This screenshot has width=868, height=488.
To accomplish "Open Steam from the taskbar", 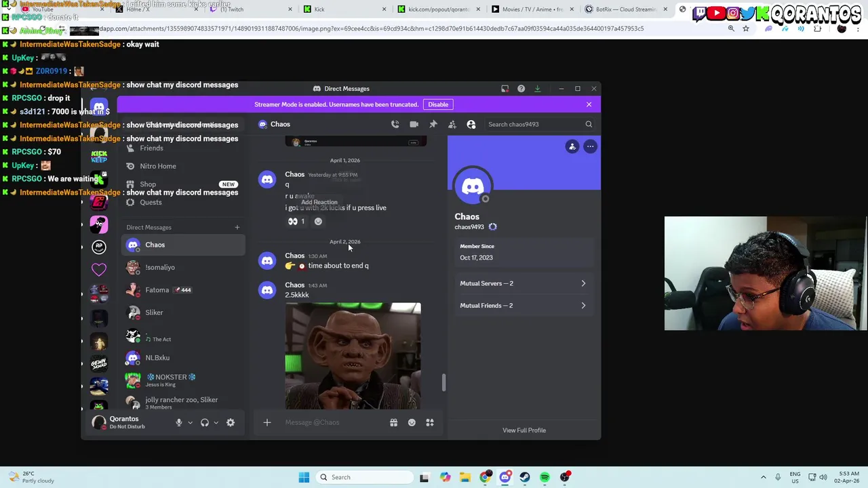I will 525,477.
